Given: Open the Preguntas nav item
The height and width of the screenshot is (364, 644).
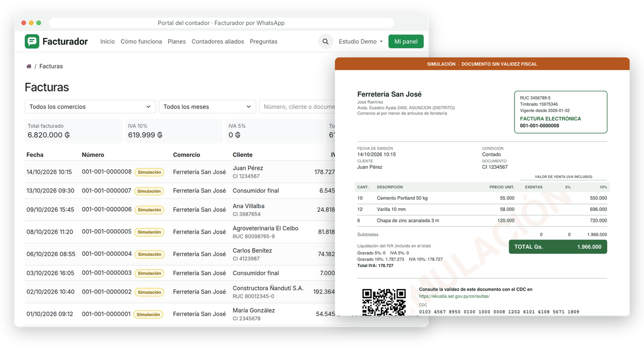Looking at the screenshot, I should click(264, 42).
